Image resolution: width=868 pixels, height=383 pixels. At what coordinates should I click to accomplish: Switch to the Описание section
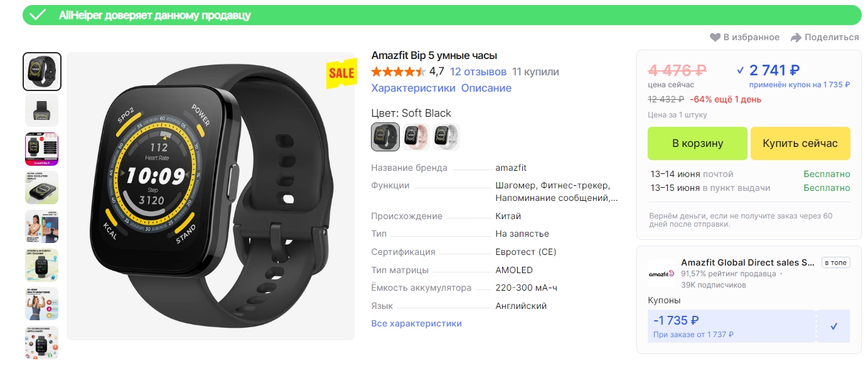(x=486, y=89)
